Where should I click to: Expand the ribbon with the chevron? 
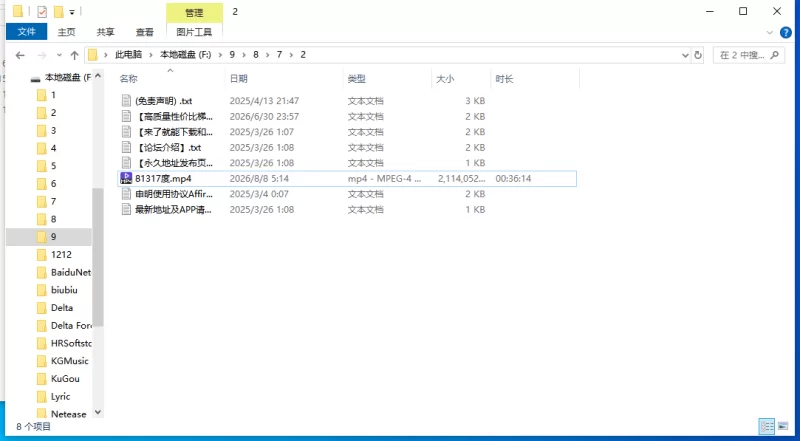tap(770, 32)
